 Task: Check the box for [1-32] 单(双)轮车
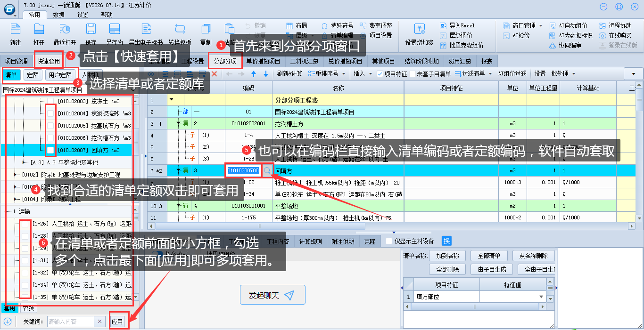(25, 273)
